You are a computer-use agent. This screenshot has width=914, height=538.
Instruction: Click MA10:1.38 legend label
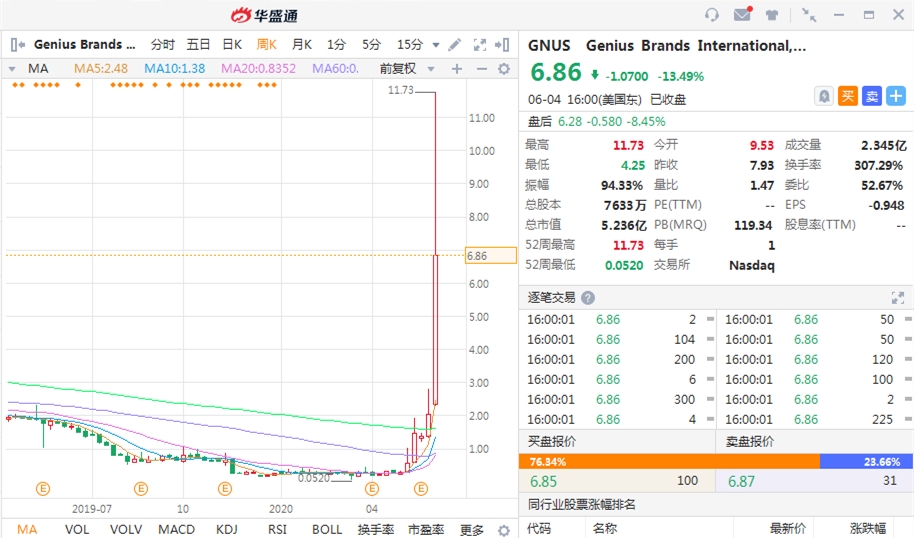click(175, 69)
